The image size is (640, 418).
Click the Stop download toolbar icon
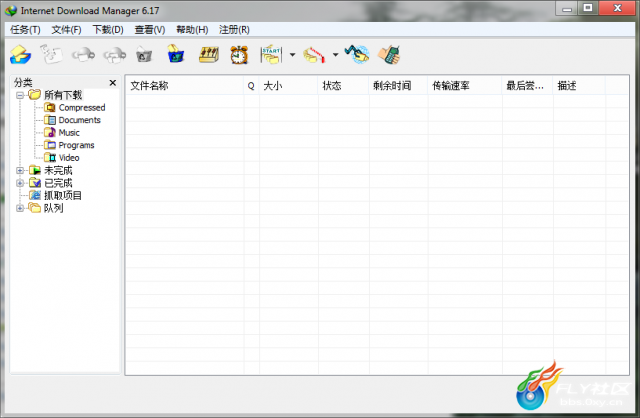(83, 55)
